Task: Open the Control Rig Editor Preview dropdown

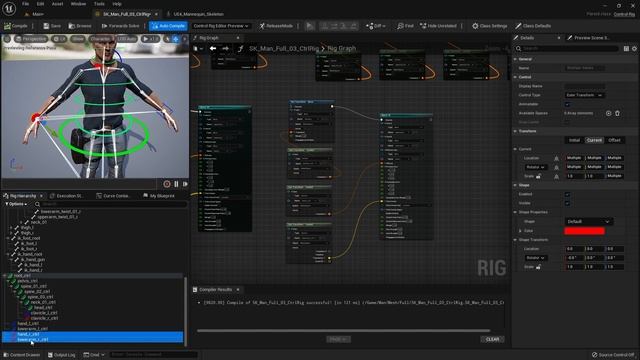Action: click(x=220, y=26)
